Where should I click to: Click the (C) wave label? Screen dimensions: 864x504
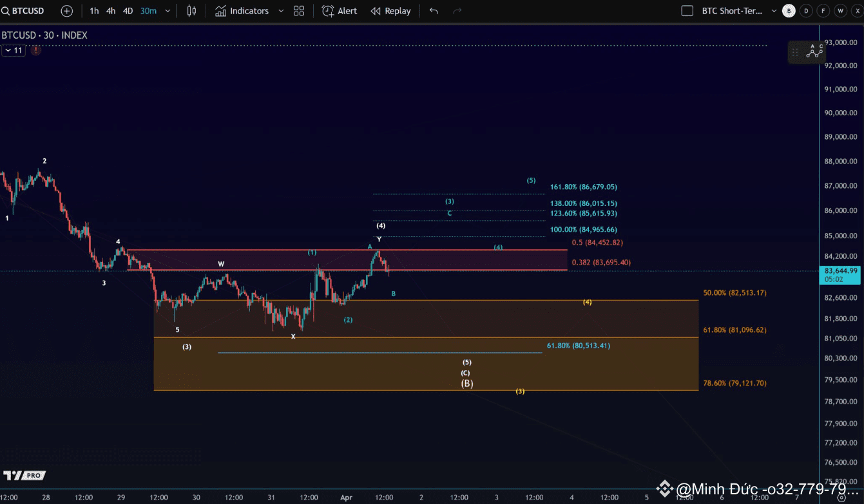(x=465, y=373)
